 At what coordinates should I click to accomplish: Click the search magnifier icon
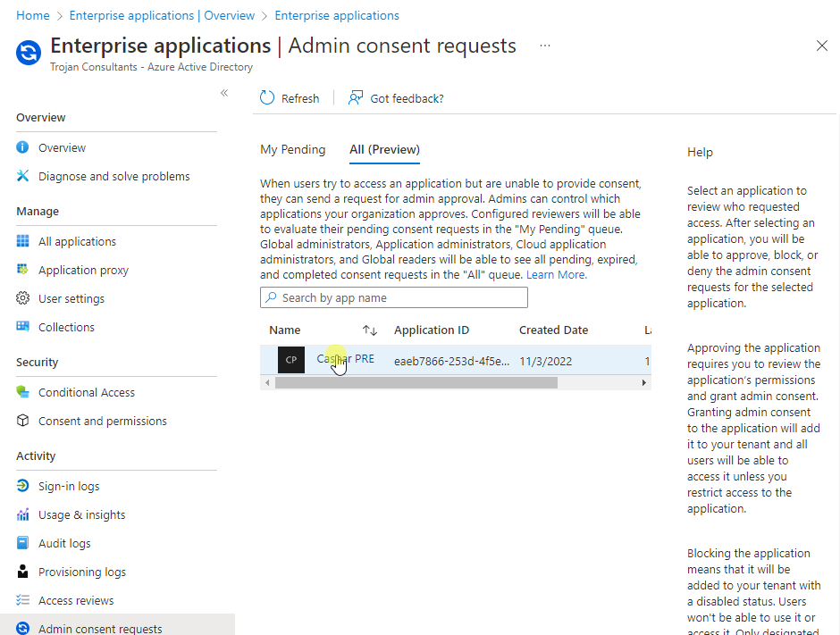coord(272,297)
